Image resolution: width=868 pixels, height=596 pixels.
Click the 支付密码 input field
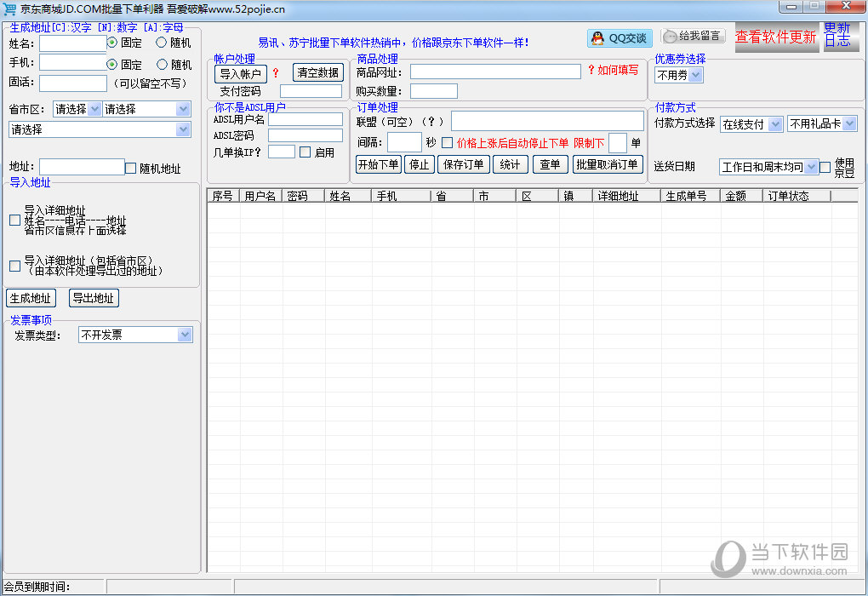[x=311, y=91]
